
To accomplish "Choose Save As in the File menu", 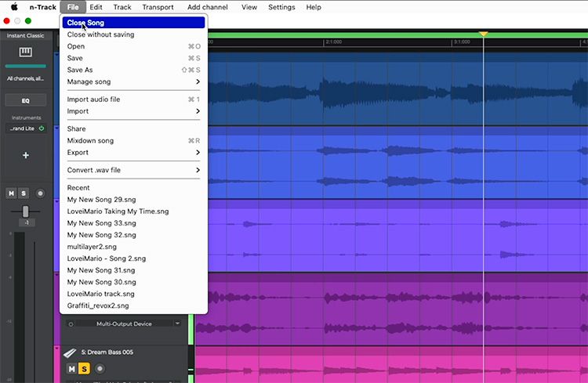I will coord(133,70).
